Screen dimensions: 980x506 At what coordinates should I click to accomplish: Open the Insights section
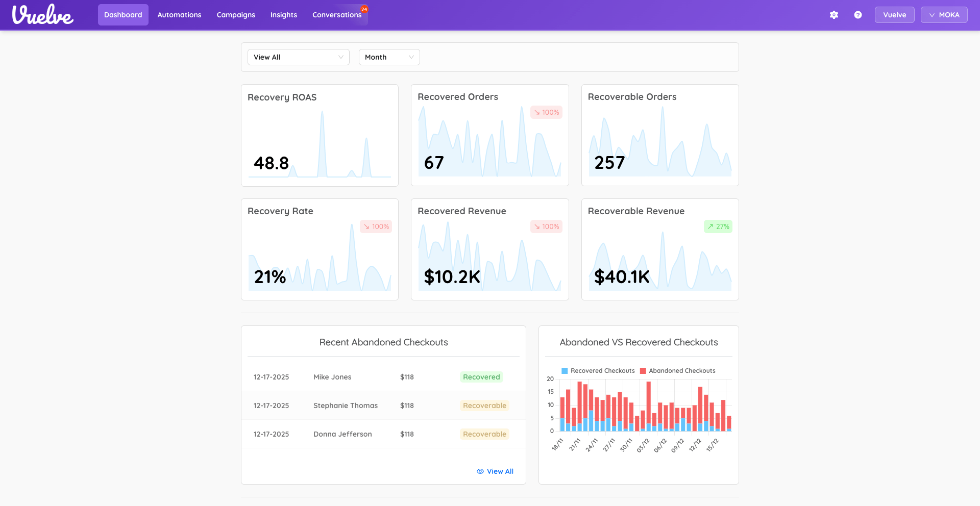point(283,15)
